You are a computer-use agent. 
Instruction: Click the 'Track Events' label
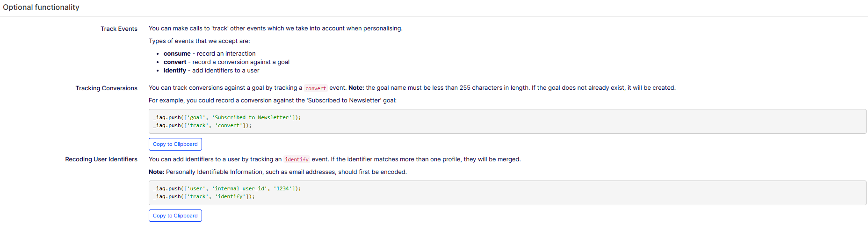click(x=119, y=29)
